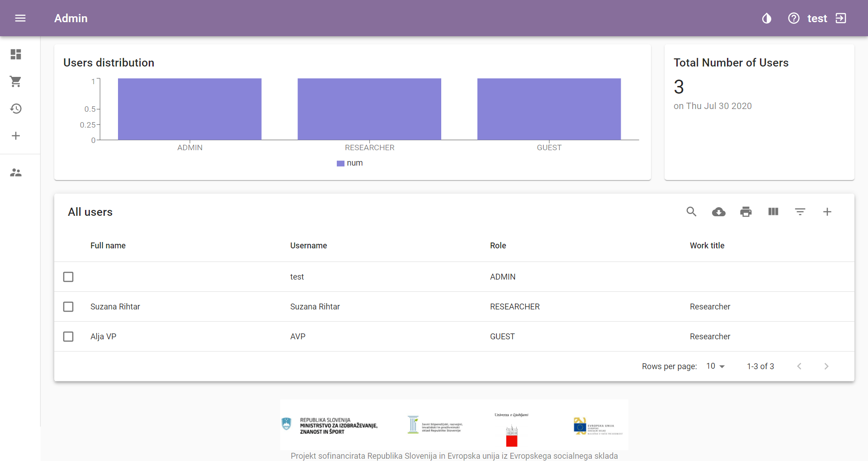Image resolution: width=868 pixels, height=461 pixels.
Task: Click the ADMIN role cell
Action: coord(503,277)
